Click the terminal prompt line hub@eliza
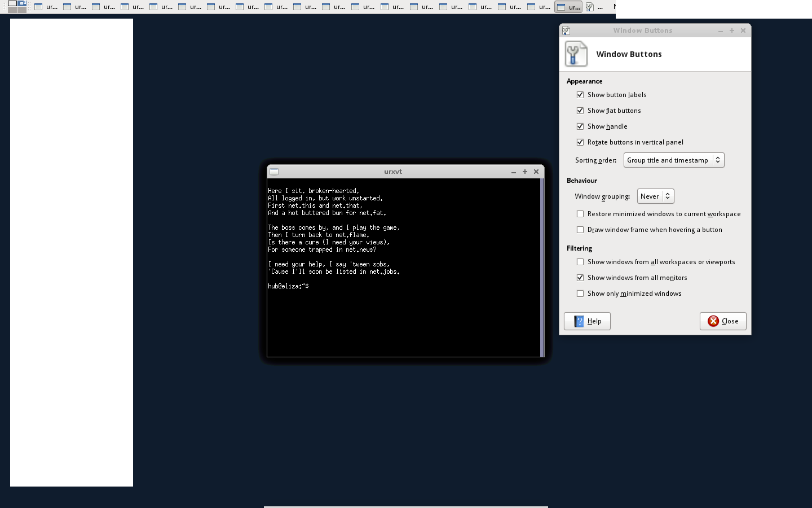Viewport: 812px width, 508px height. tap(288, 286)
